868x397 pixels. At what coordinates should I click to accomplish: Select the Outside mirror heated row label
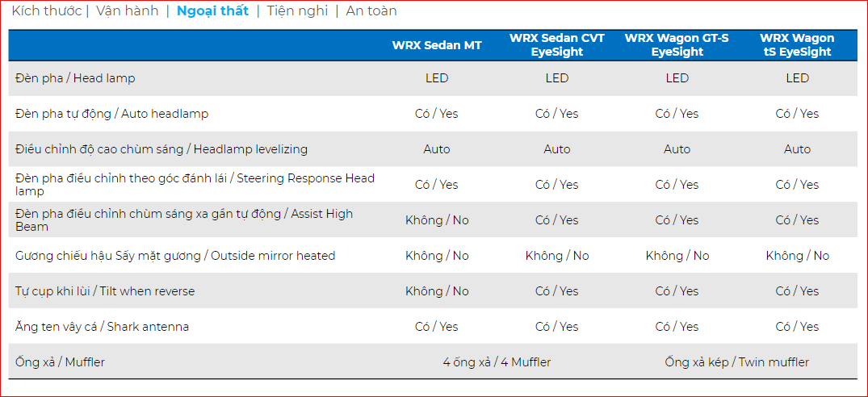(x=175, y=256)
